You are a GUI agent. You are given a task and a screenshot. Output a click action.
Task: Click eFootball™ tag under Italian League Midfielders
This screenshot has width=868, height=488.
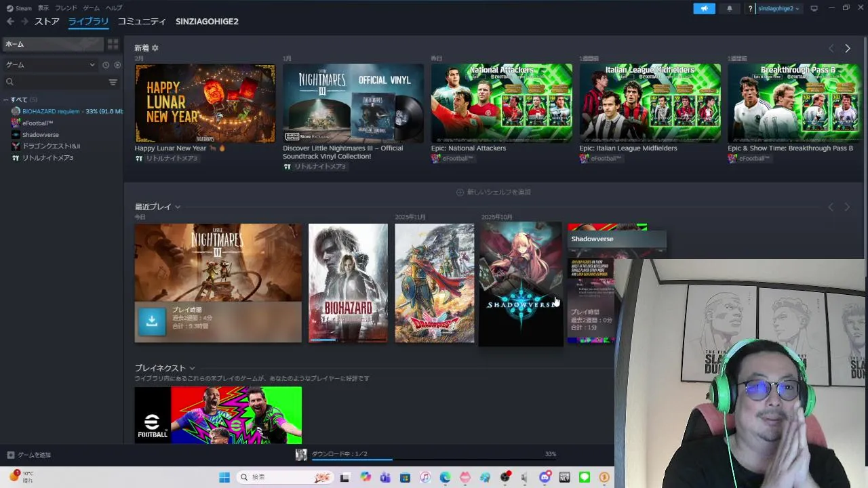pos(600,159)
